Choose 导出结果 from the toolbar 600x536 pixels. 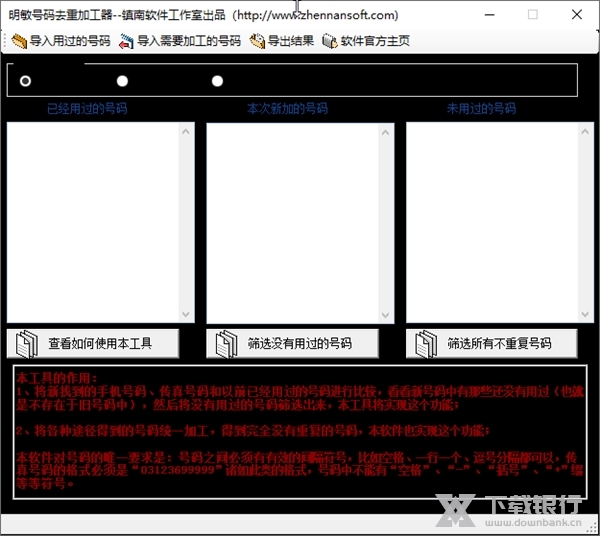(x=282, y=41)
